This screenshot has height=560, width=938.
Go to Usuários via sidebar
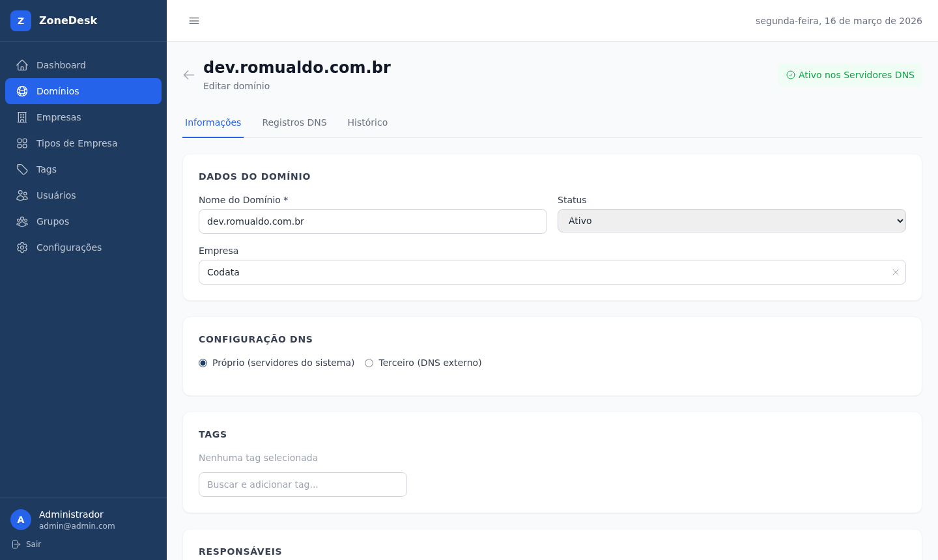click(56, 195)
